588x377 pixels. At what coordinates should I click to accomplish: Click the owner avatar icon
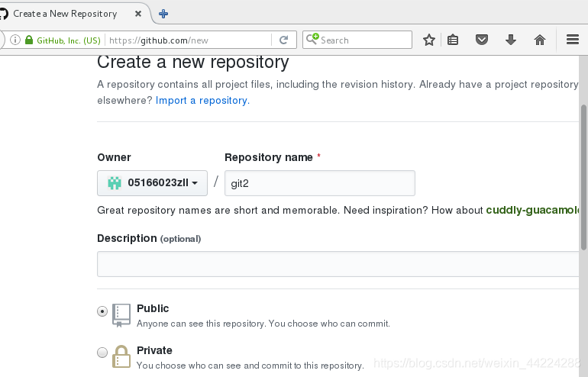tap(115, 183)
